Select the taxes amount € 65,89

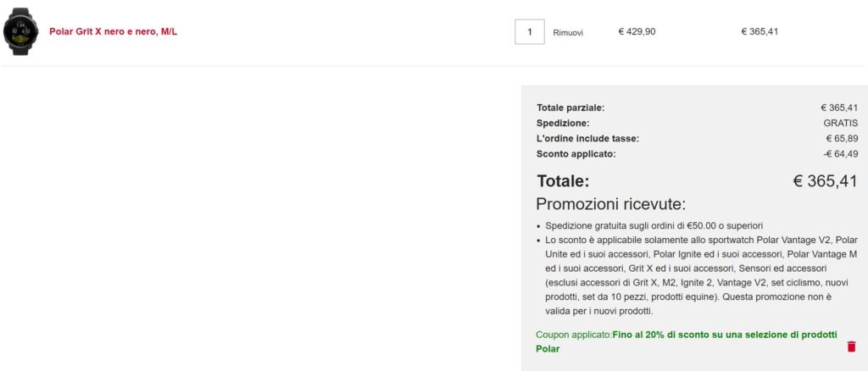842,139
